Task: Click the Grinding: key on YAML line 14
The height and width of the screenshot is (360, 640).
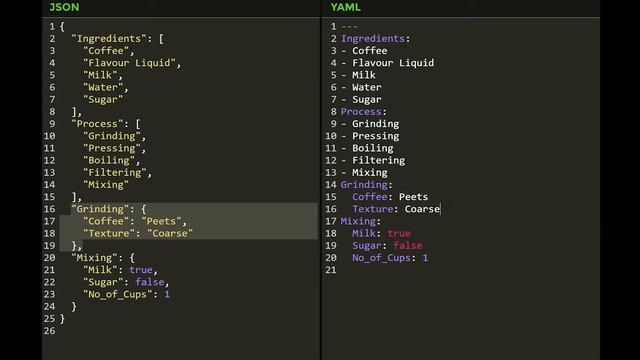Action: (x=367, y=185)
